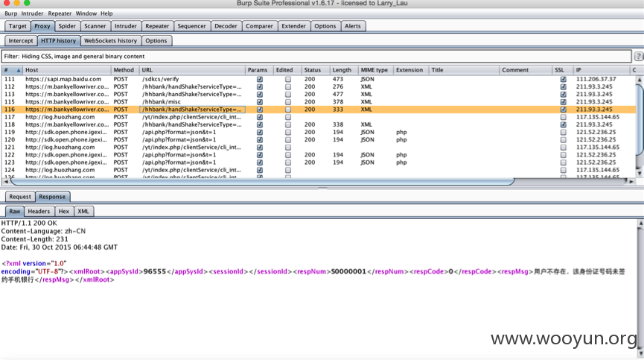The height and width of the screenshot is (360, 644).
Task: Sort by the Method column header
Action: (124, 70)
